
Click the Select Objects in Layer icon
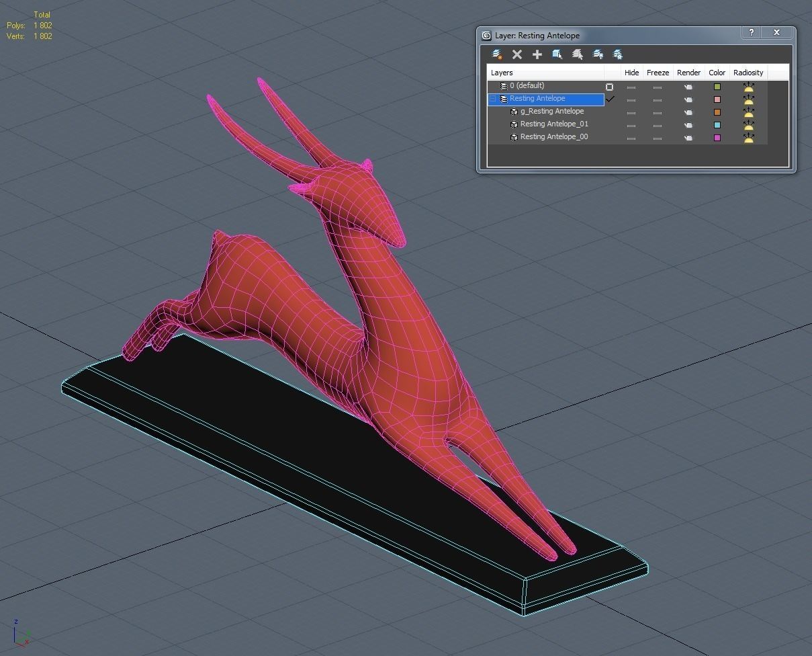[557, 54]
